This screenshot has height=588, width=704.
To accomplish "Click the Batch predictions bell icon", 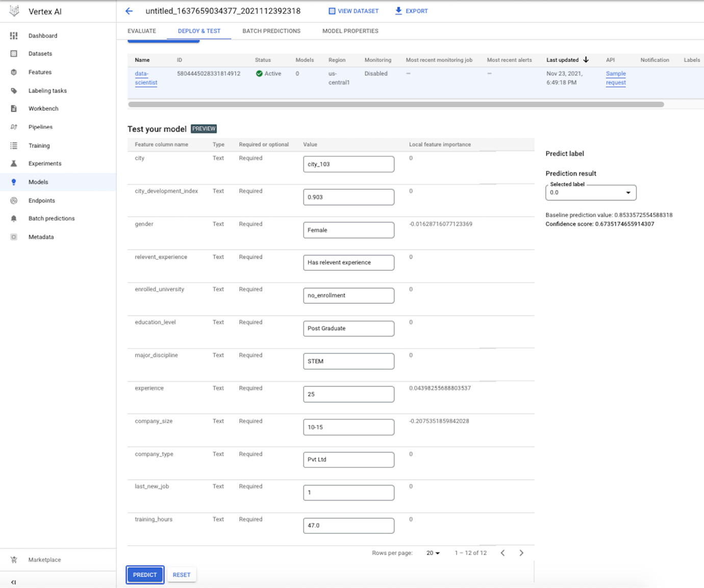I will 14,218.
